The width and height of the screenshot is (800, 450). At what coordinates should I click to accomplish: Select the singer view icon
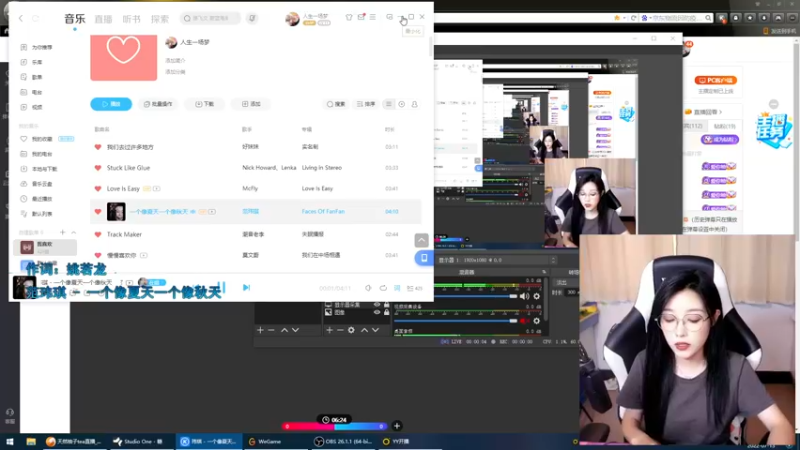point(414,104)
